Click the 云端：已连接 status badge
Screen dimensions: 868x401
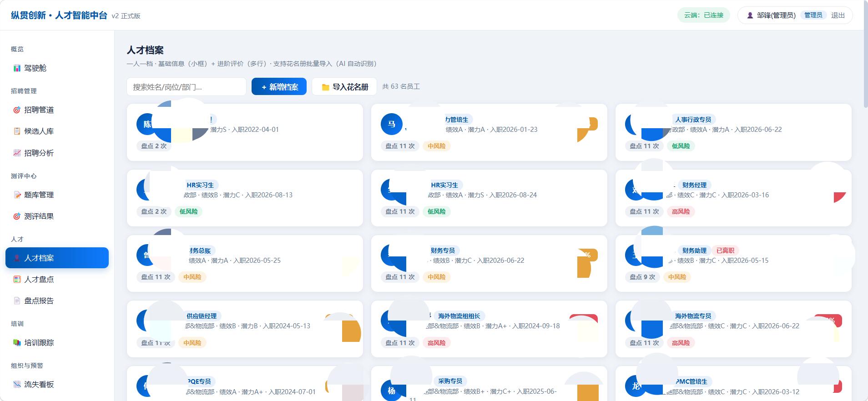704,15
